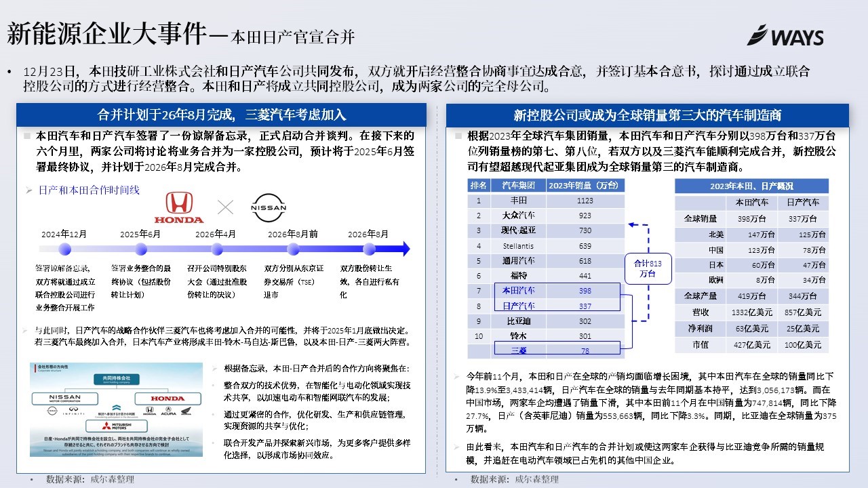Click the 市值 row label
The height and width of the screenshot is (488, 868).
(x=700, y=345)
